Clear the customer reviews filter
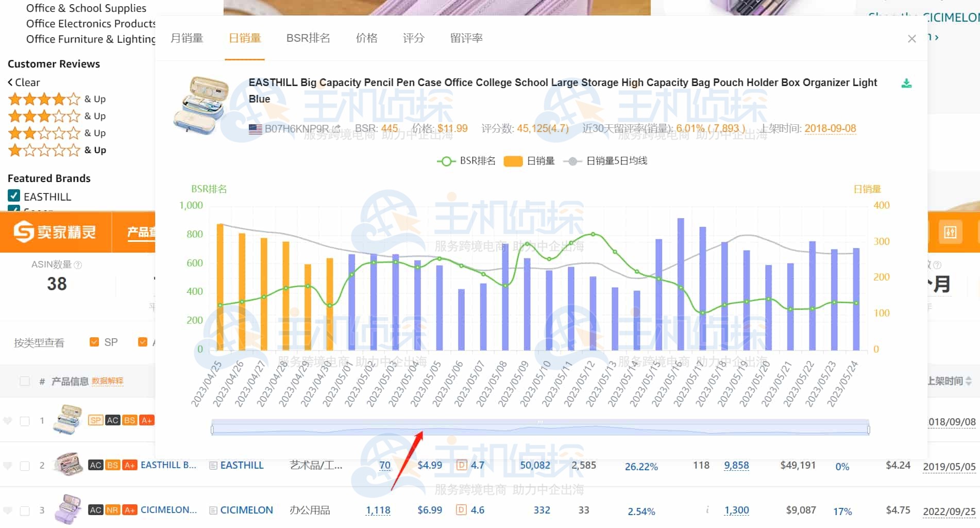The width and height of the screenshot is (980, 528). tap(24, 82)
